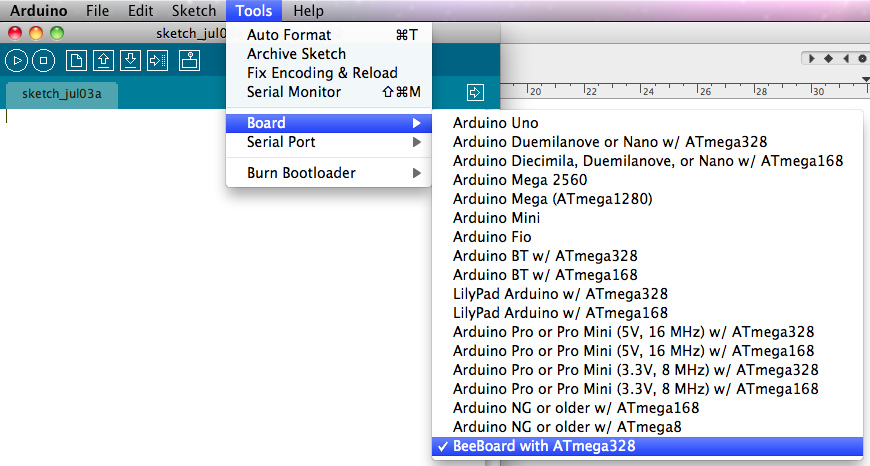This screenshot has height=466, width=870.
Task: Open the Edit menu
Action: (x=140, y=11)
